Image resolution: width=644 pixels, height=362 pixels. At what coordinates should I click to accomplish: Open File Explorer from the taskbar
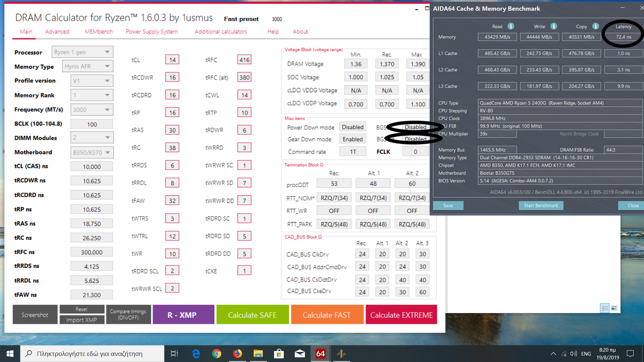coord(258,353)
